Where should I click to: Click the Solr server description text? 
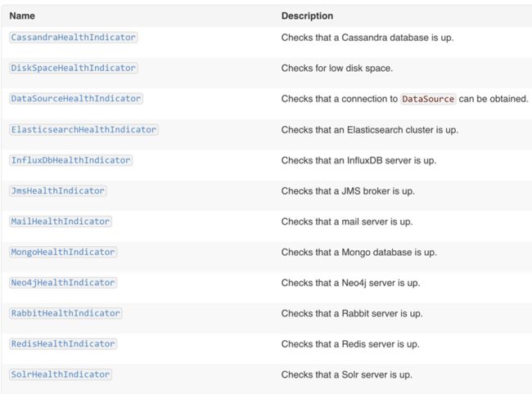(347, 374)
